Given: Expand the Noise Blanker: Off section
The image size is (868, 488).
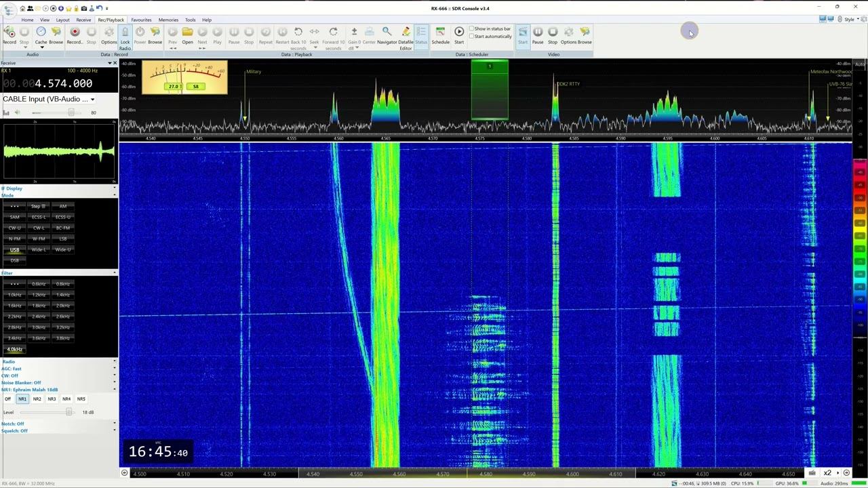Looking at the screenshot, I should click(x=114, y=382).
